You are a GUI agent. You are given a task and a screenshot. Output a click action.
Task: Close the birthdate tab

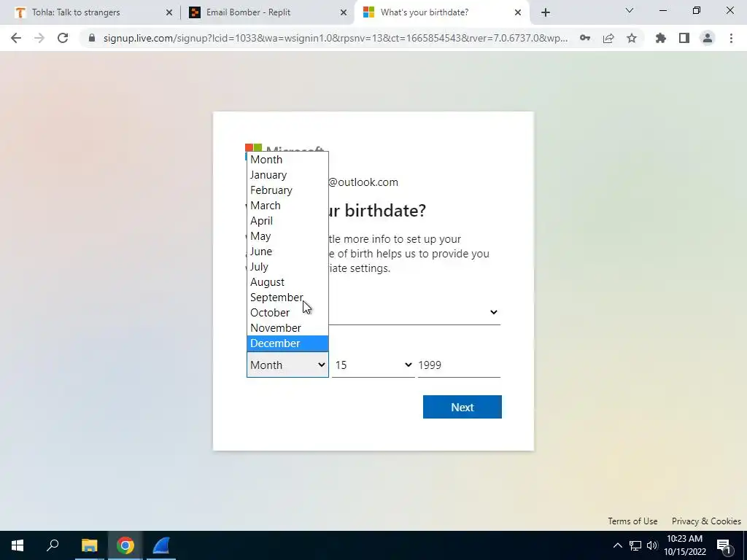[518, 12]
